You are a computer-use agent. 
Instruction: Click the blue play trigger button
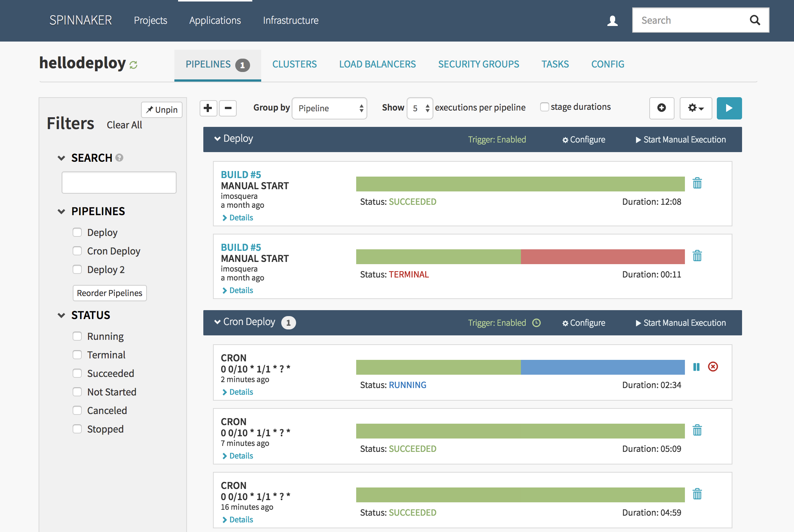(x=729, y=108)
